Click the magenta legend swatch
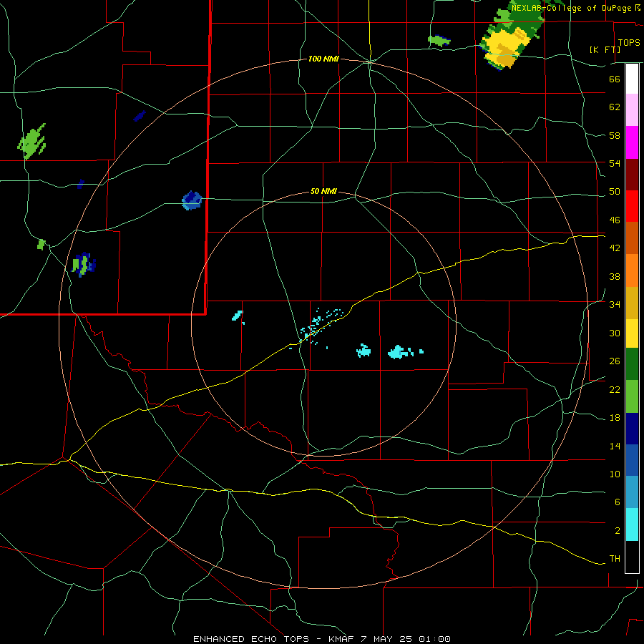 pyautogui.click(x=632, y=142)
